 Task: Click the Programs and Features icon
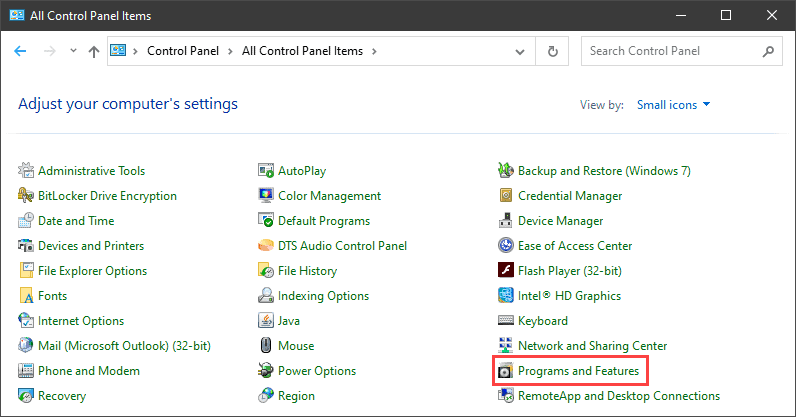pos(506,372)
